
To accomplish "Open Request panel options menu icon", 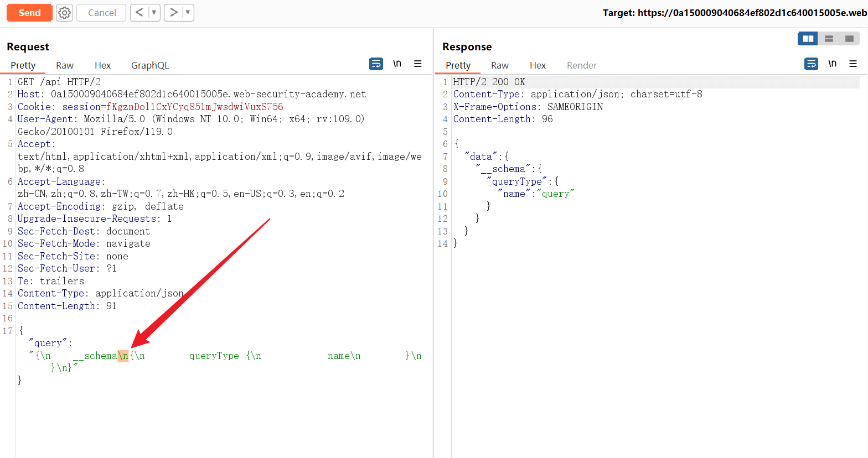I will click(418, 64).
